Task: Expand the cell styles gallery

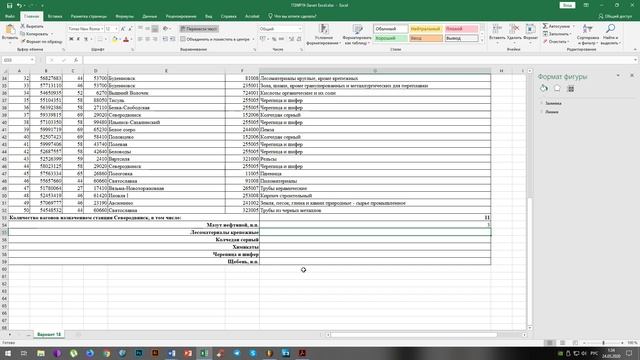Action: pos(482,40)
